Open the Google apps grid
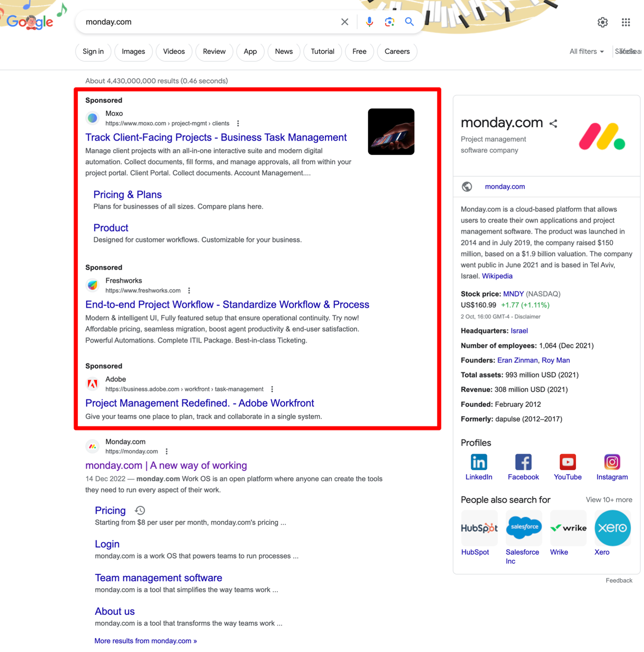Viewport: 644px width, 652px height. tap(626, 22)
